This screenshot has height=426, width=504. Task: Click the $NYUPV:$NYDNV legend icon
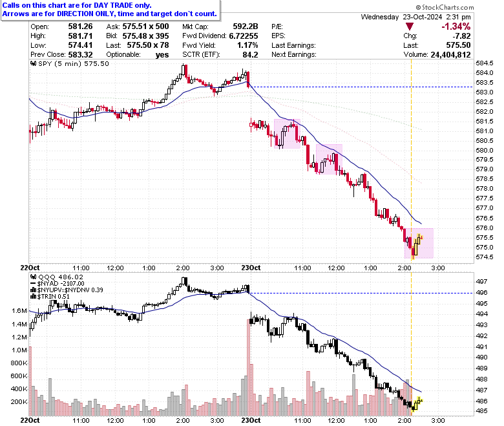click(34, 290)
